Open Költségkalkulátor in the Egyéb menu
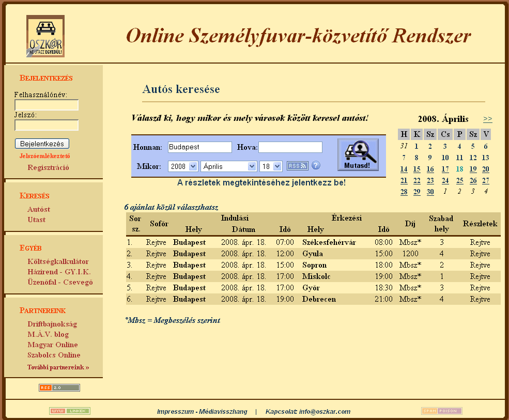 pyautogui.click(x=58, y=261)
